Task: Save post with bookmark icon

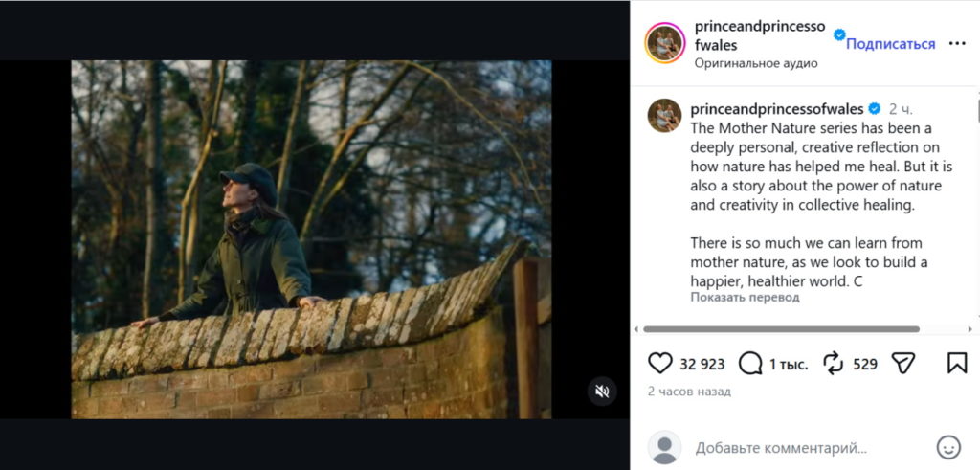Action: 956,364
